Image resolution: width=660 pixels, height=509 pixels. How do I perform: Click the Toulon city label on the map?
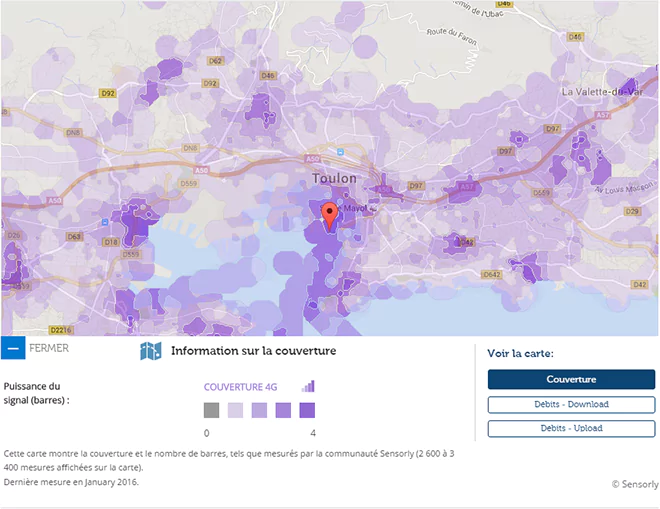[334, 178]
